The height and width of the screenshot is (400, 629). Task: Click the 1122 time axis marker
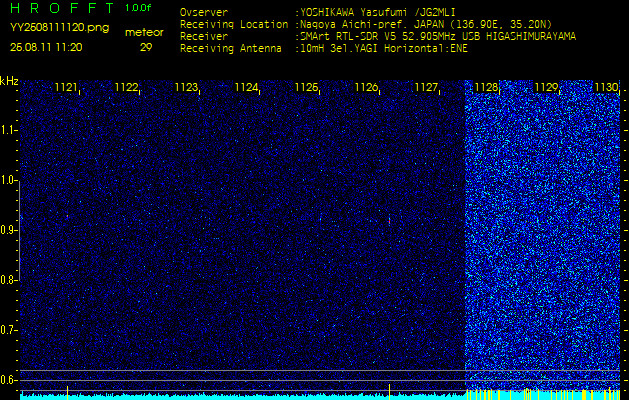[126, 87]
